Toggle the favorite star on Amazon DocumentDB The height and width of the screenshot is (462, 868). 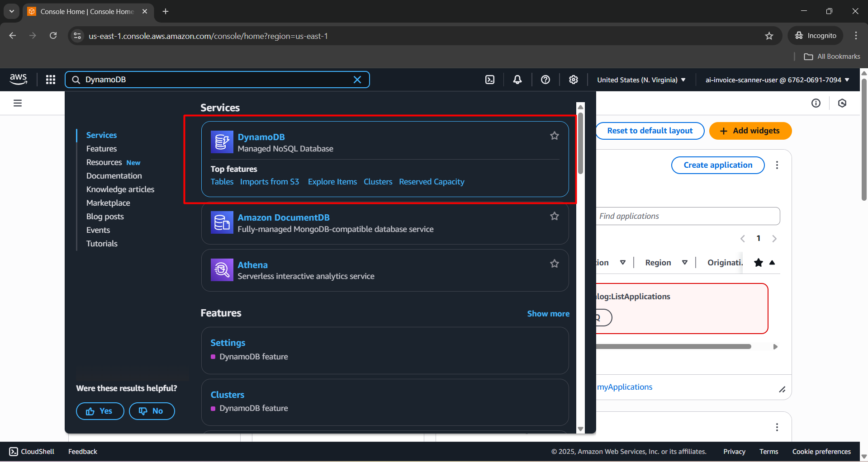[555, 216]
